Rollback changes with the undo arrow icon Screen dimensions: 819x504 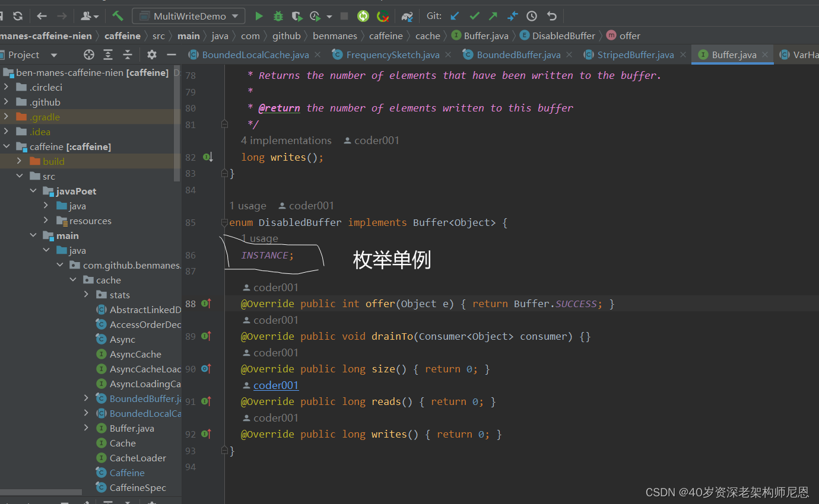(x=552, y=16)
